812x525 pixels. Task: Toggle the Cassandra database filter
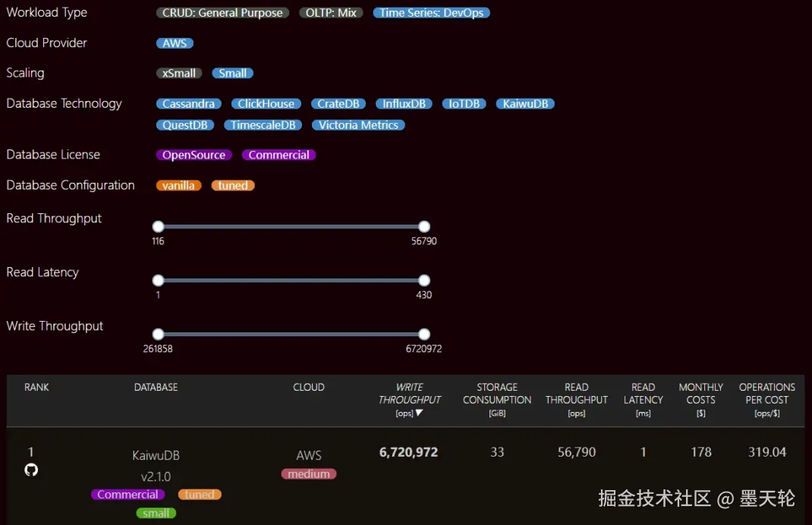tap(188, 103)
